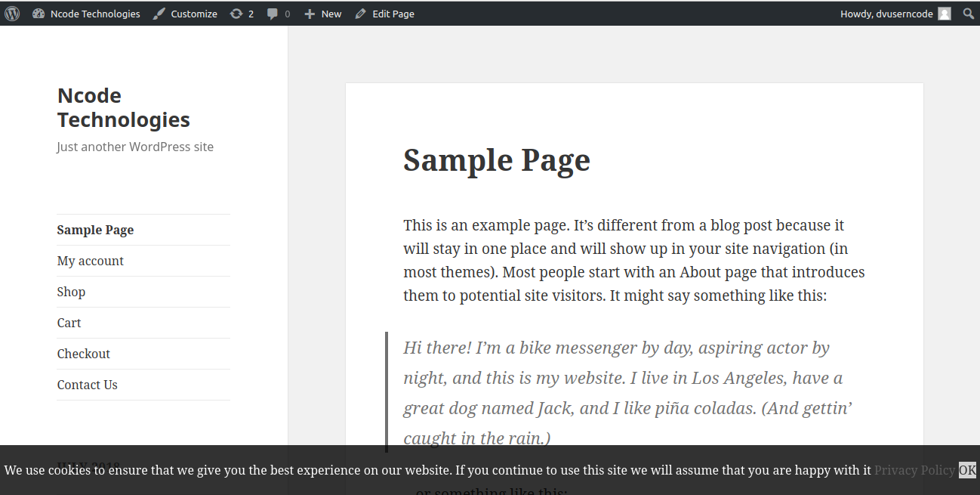Open the admin bar search magnifier
Viewport: 980px width, 495px height.
pos(969,14)
